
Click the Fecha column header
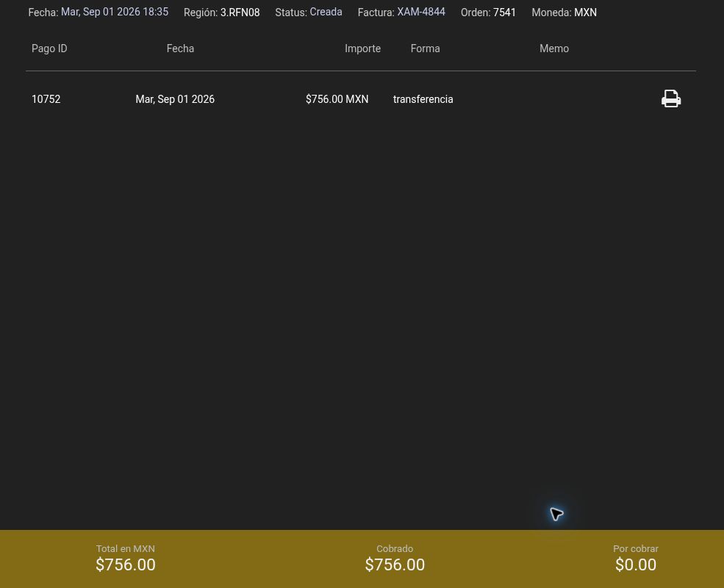(x=180, y=49)
